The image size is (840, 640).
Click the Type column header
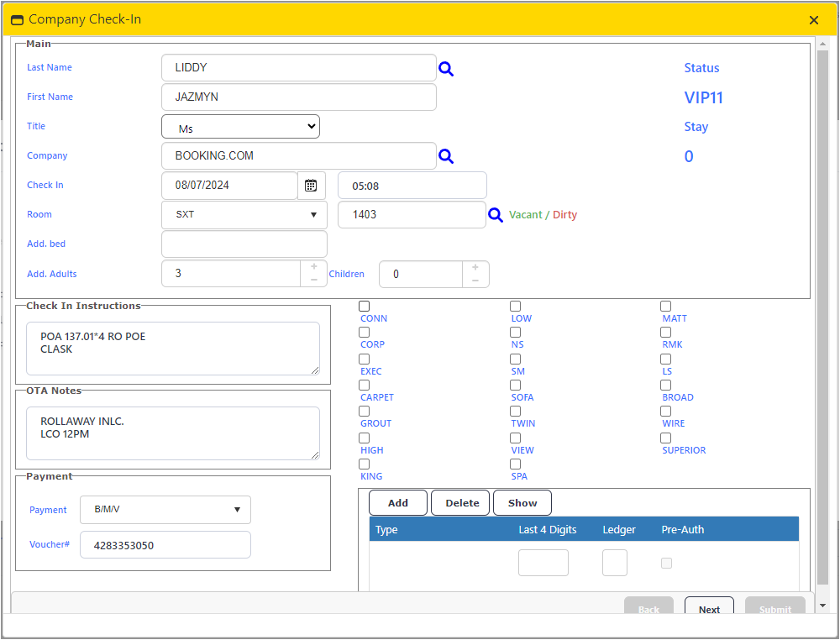pyautogui.click(x=386, y=530)
